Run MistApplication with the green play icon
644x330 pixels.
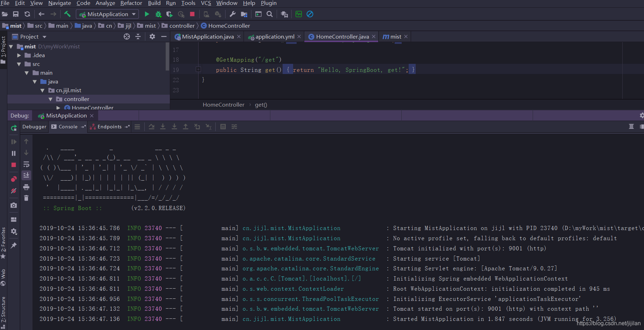[147, 14]
